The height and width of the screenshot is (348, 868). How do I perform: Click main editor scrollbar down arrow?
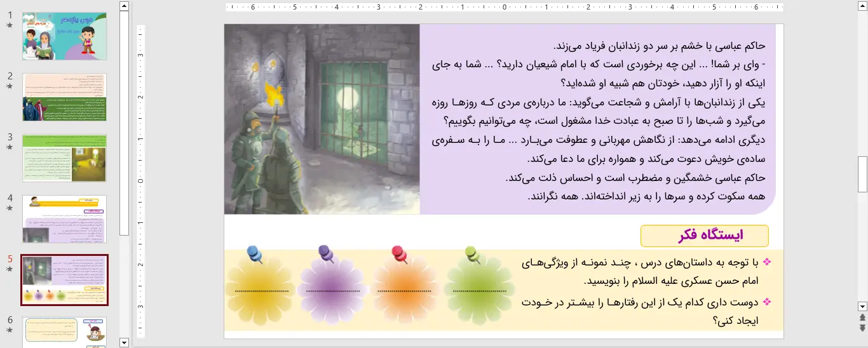(862, 305)
